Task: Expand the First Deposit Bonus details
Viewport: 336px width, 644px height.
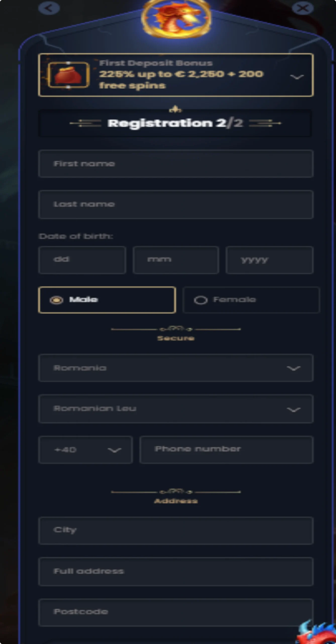Action: (x=297, y=76)
